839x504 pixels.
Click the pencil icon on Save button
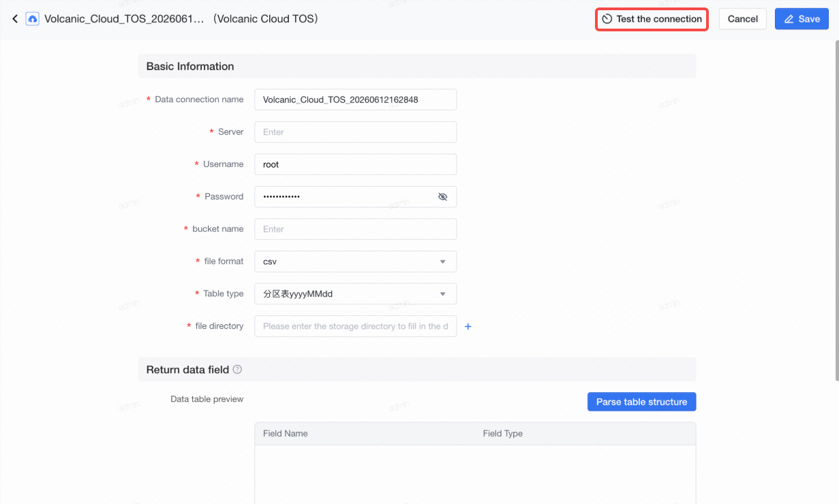coord(789,19)
